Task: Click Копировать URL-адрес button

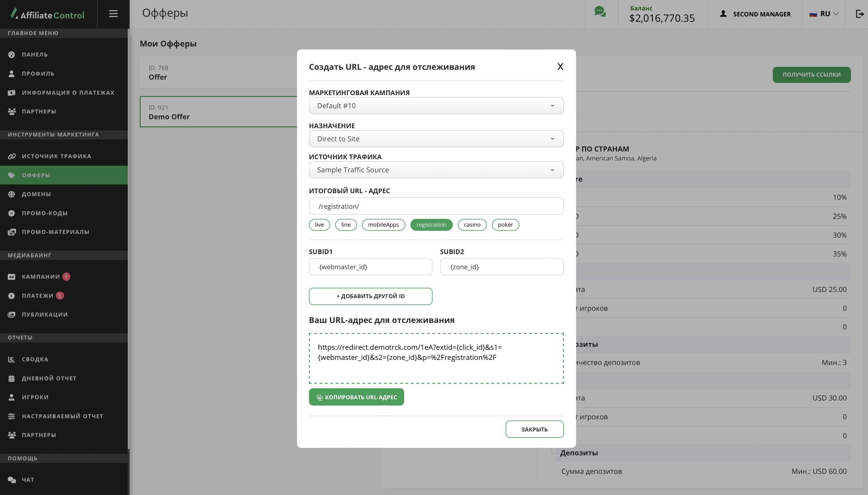Action: click(x=356, y=397)
